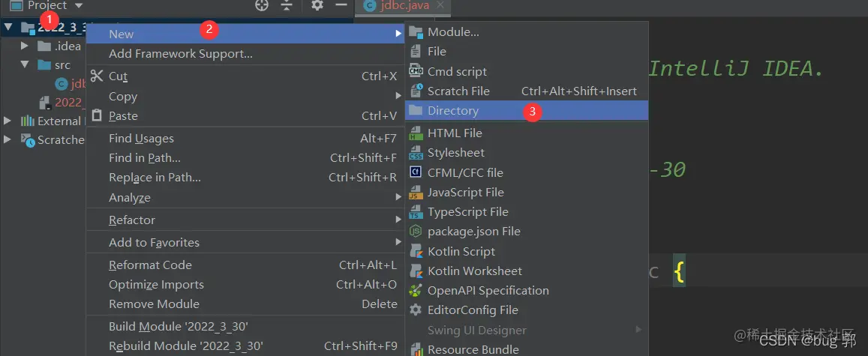The image size is (868, 356).
Task: Click the collapse all icon in Project toolbar
Action: 286,5
